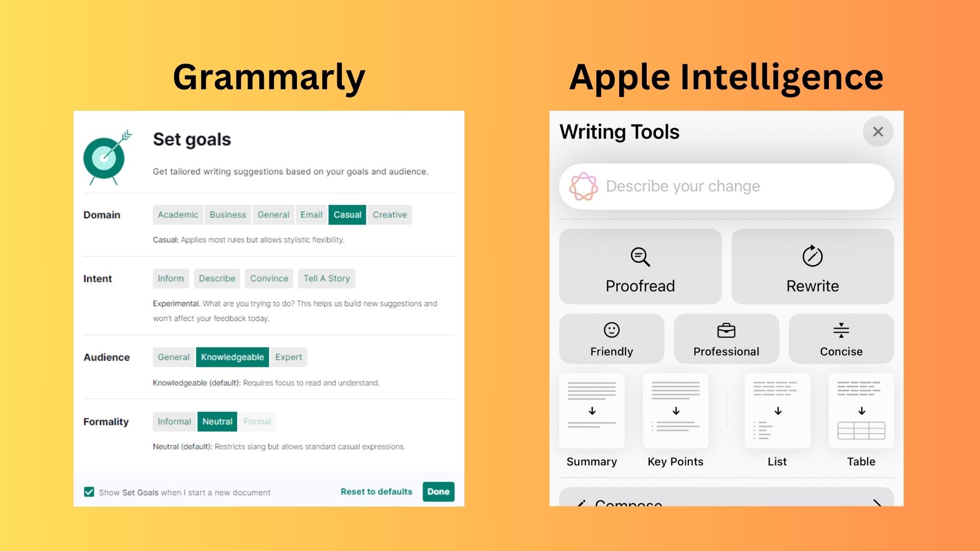Select the Casual domain option
The height and width of the screenshot is (551, 980).
[348, 214]
